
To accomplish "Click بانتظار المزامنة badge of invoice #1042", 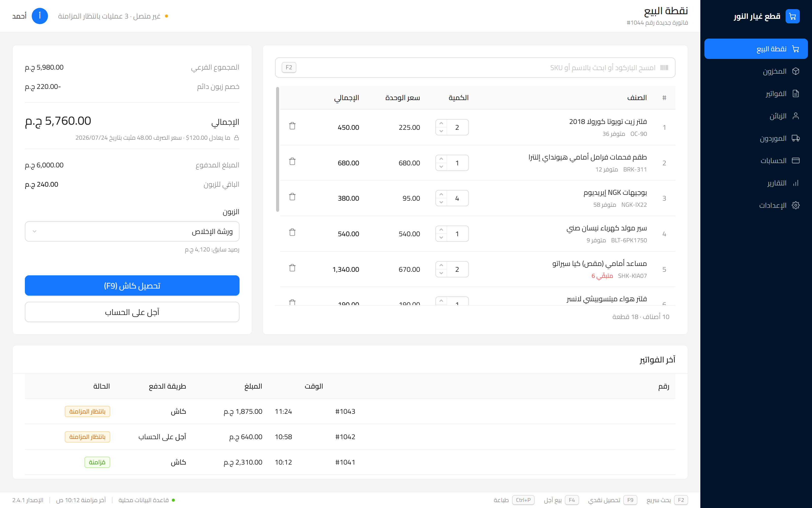I will coord(88,437).
